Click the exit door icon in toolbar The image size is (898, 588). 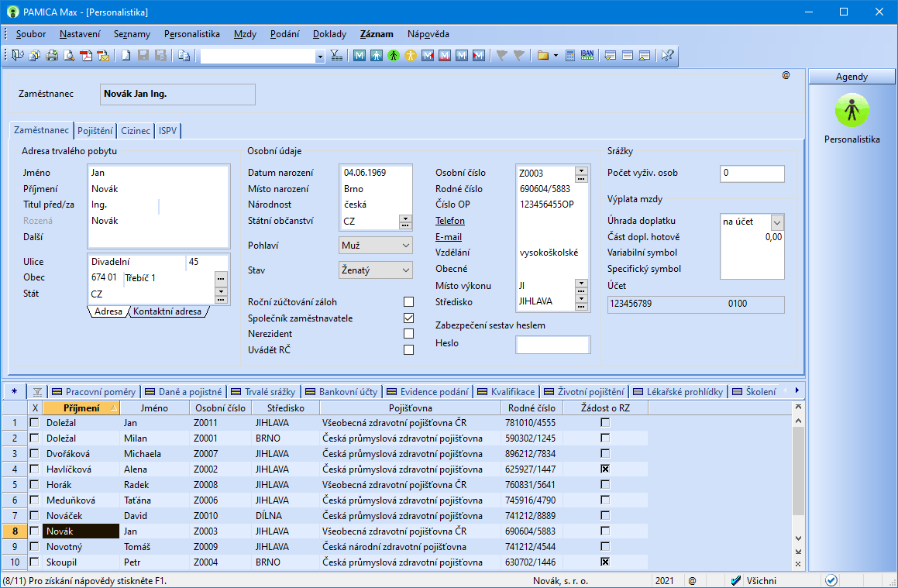[x=18, y=56]
